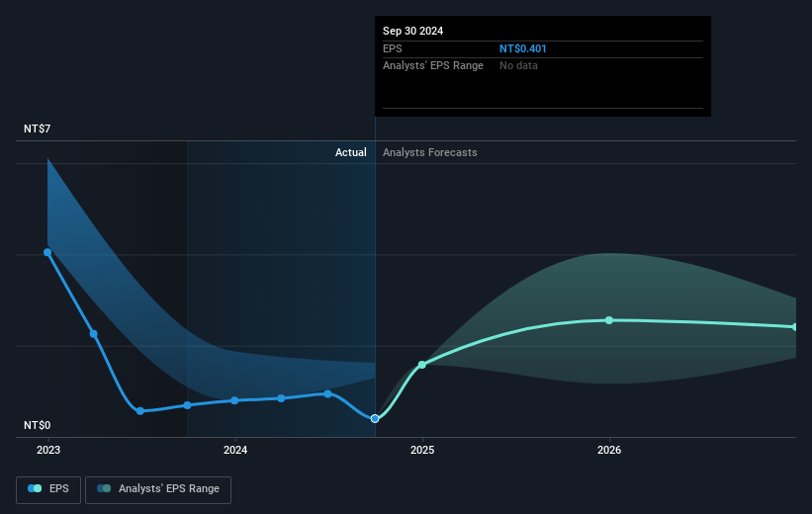Click the NT$0.401 EPS value in tooltip
This screenshot has width=812, height=514.
coord(522,48)
